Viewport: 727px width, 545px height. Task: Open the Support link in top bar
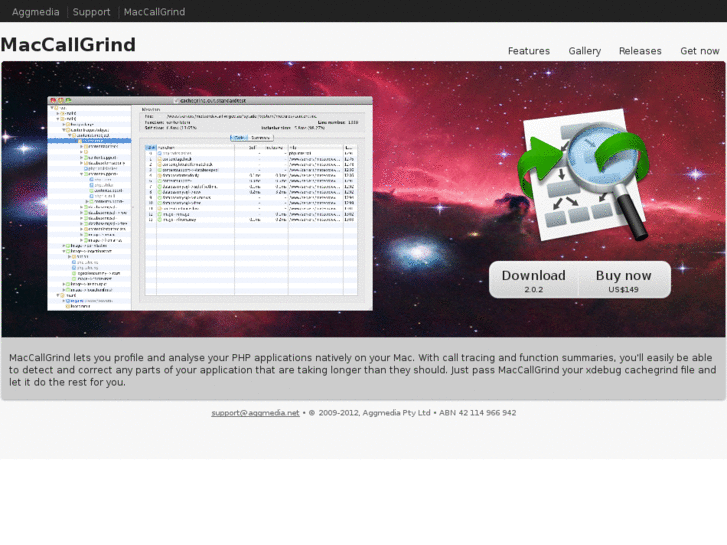[91, 12]
